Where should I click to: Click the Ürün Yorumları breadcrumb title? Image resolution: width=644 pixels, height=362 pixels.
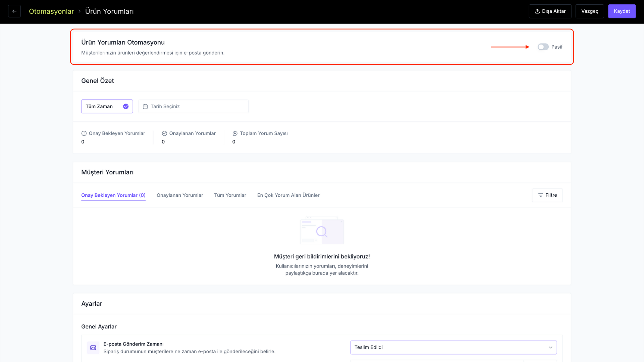(x=109, y=11)
